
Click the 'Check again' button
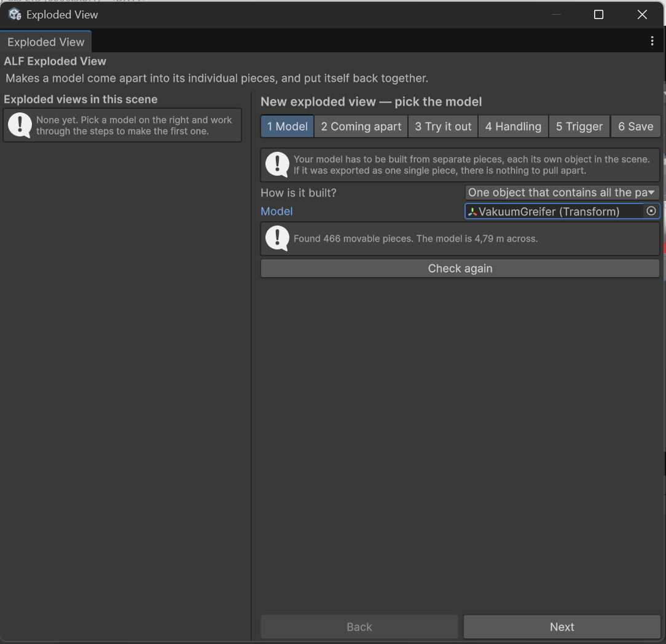point(460,269)
